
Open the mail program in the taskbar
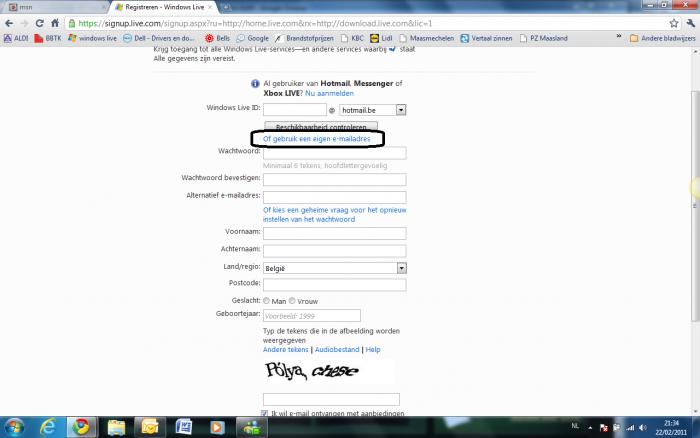pos(150,427)
